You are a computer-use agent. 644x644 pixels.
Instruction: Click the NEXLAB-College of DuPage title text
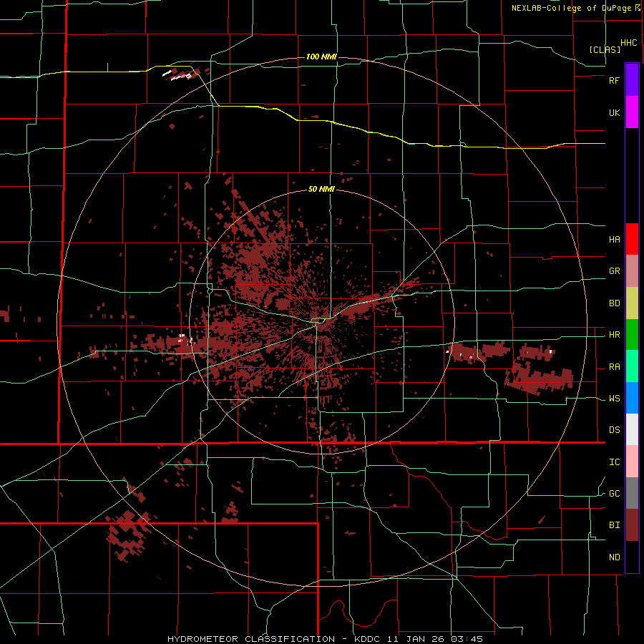[572, 8]
